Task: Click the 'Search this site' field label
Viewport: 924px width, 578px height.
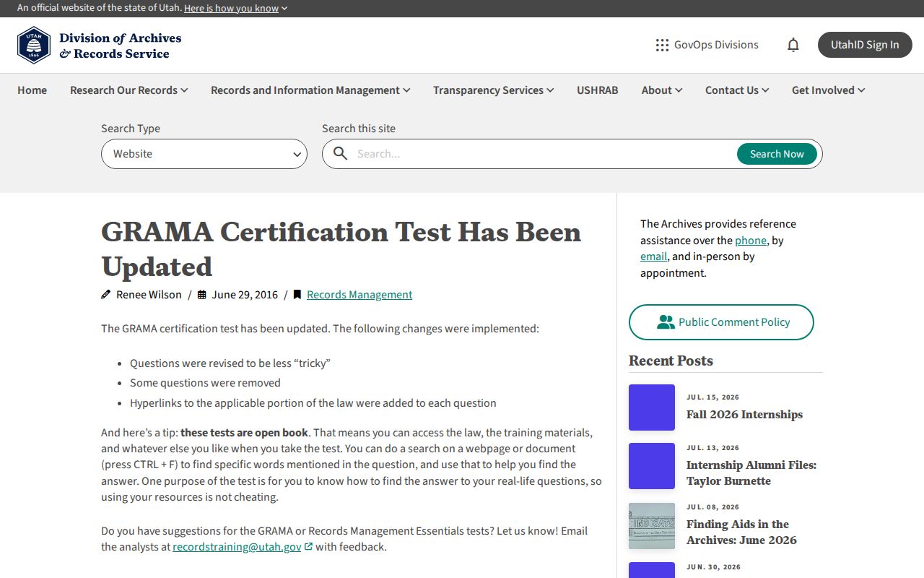Action: 359,129
